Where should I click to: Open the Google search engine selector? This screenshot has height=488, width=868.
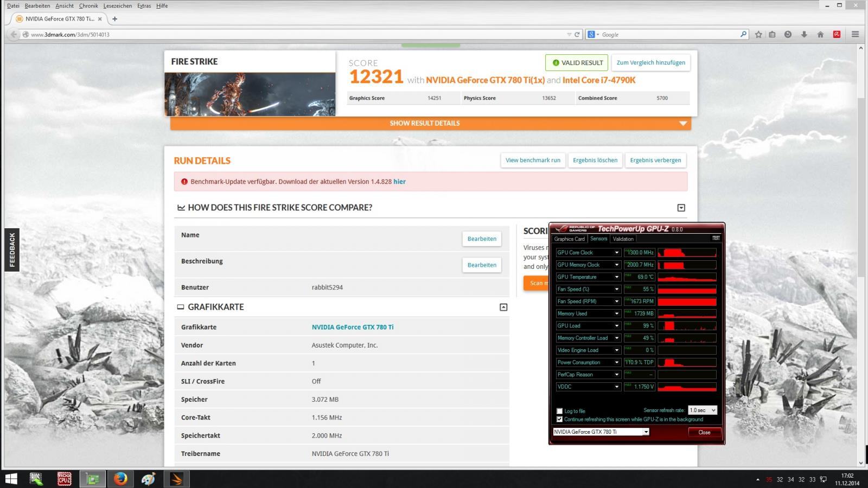tap(593, 34)
